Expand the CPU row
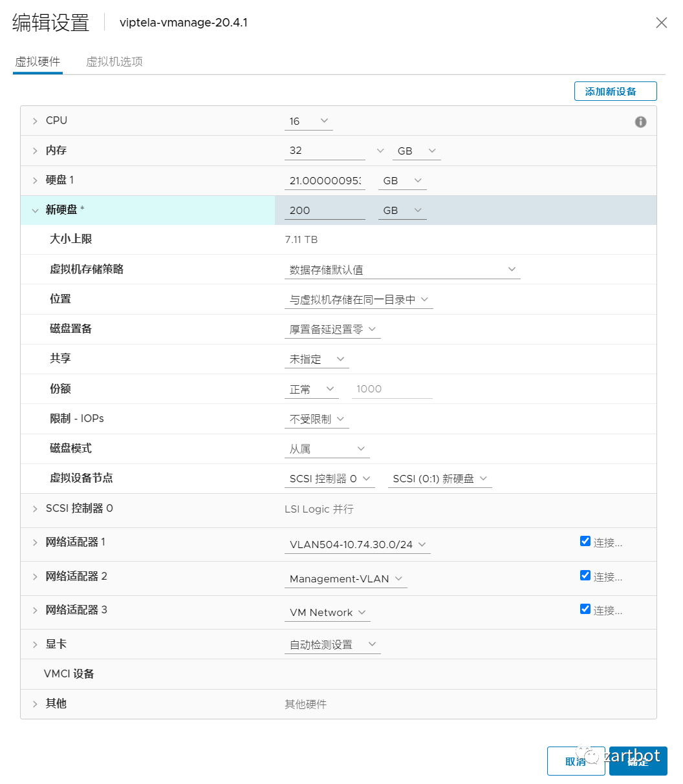The width and height of the screenshot is (683, 784). coord(35,121)
